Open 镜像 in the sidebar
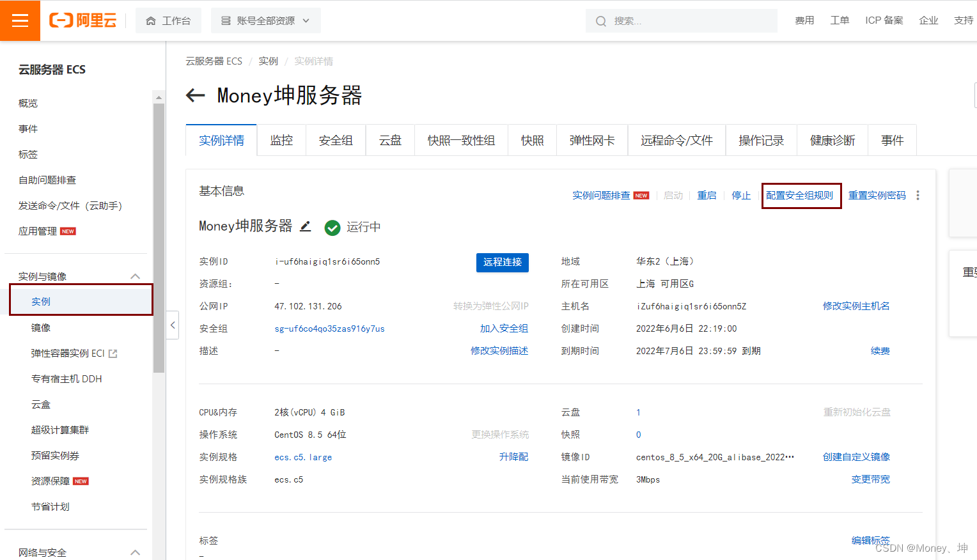Image resolution: width=977 pixels, height=560 pixels. 41,327
